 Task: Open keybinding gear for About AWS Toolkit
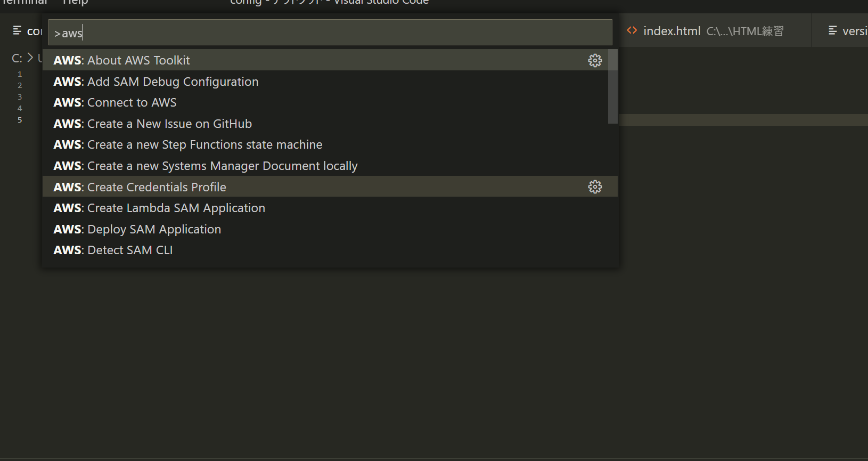click(595, 60)
